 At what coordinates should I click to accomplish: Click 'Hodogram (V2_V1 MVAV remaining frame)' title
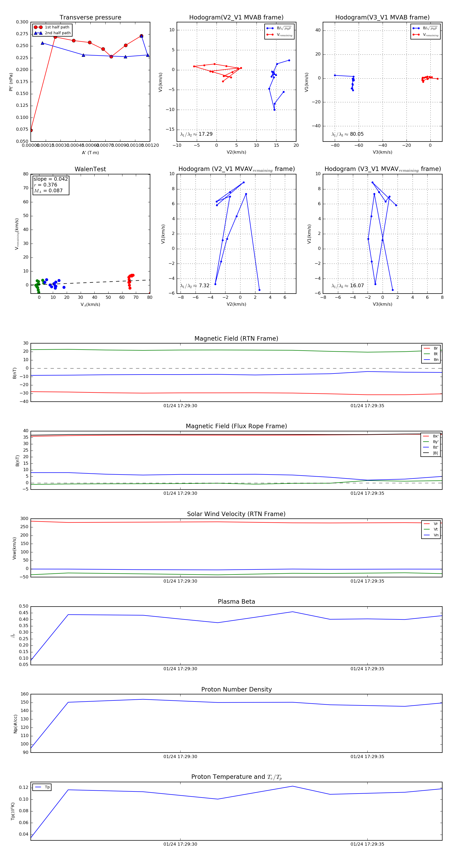(236, 169)
